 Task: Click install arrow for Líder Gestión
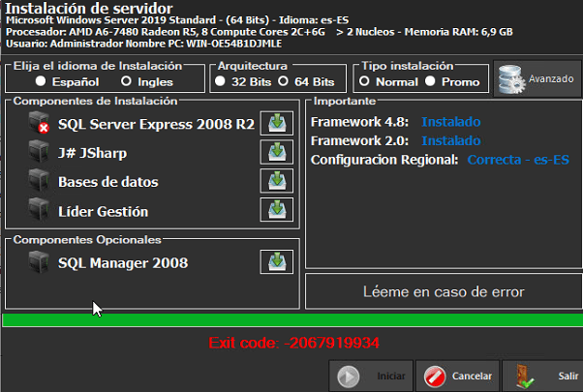click(x=277, y=210)
